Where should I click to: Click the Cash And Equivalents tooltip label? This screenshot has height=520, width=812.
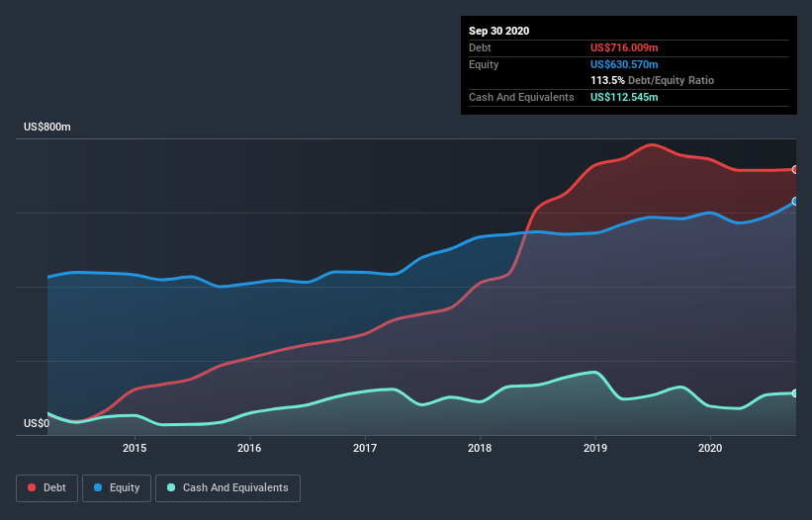521,97
